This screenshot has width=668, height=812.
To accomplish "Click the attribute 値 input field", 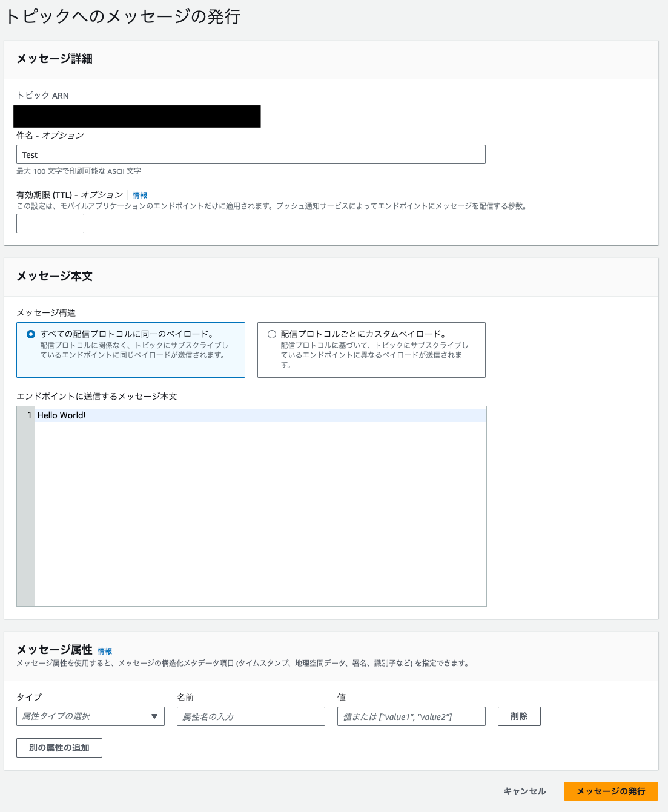I will pos(411,716).
